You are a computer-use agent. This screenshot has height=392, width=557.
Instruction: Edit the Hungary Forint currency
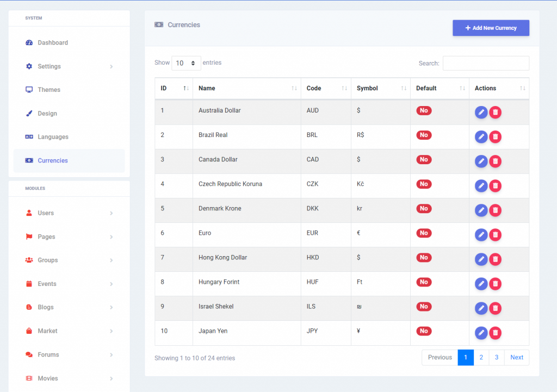click(481, 284)
